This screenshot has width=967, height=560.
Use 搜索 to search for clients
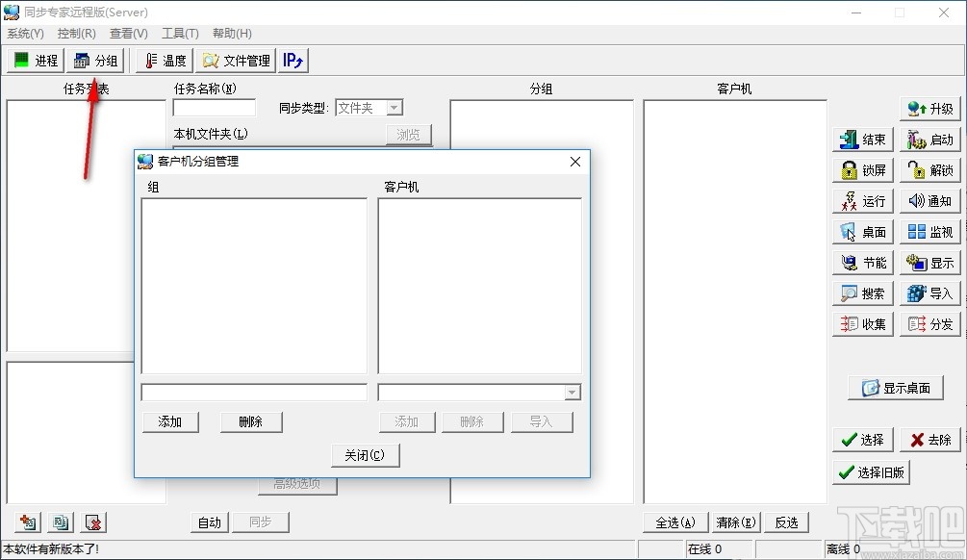click(861, 293)
